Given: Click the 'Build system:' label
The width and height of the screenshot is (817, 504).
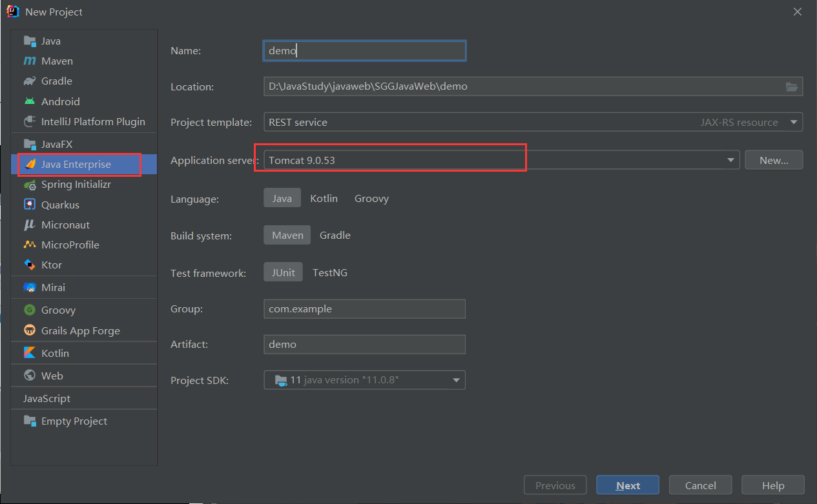Looking at the screenshot, I should [201, 236].
